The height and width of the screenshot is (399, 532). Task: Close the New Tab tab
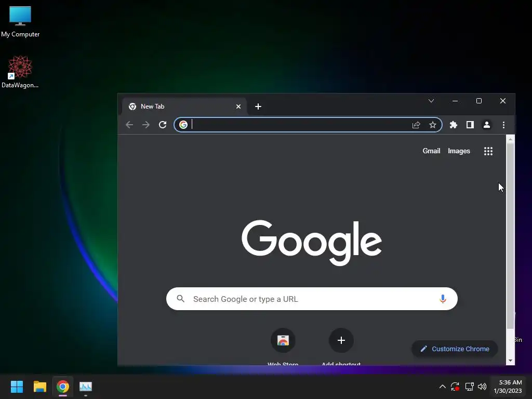(x=238, y=107)
